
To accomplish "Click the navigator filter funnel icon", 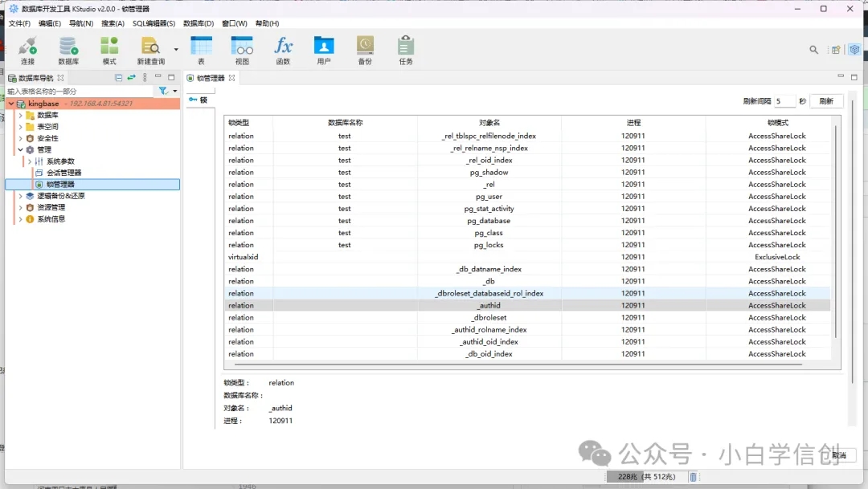I will pos(162,91).
